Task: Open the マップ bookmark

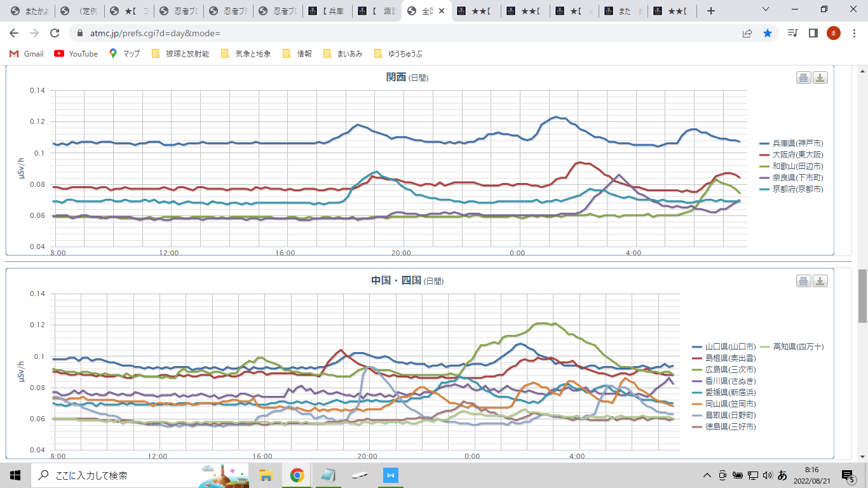Action: tap(125, 54)
